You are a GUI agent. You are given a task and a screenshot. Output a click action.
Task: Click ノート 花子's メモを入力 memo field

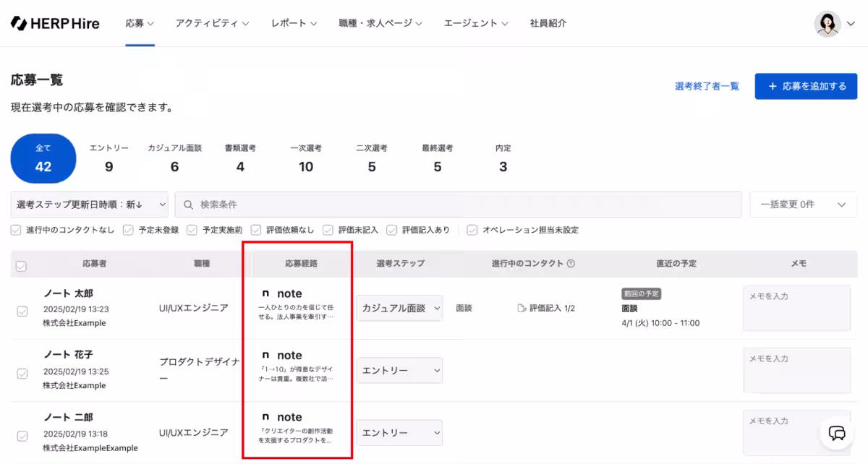point(796,370)
